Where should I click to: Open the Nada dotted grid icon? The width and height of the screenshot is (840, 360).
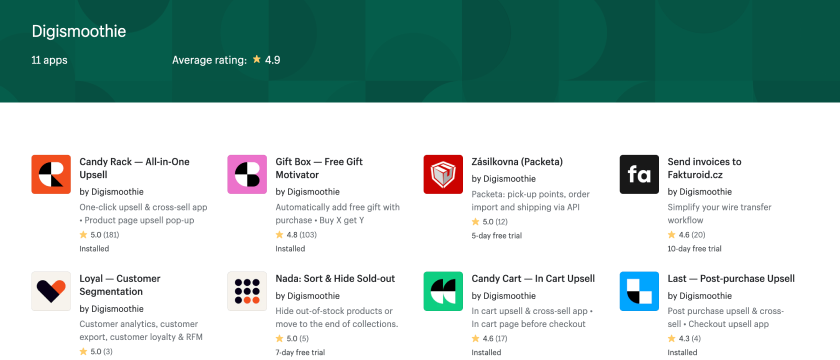pyautogui.click(x=247, y=291)
